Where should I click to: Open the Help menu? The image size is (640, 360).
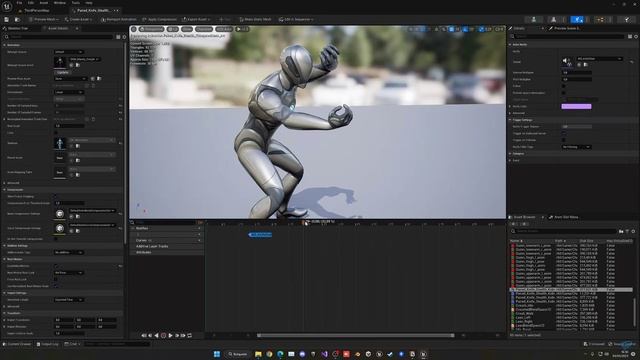89,2
